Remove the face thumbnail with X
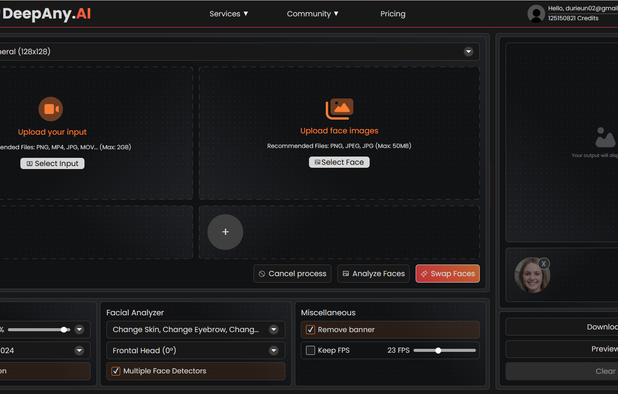The height and width of the screenshot is (394, 618). [x=544, y=264]
